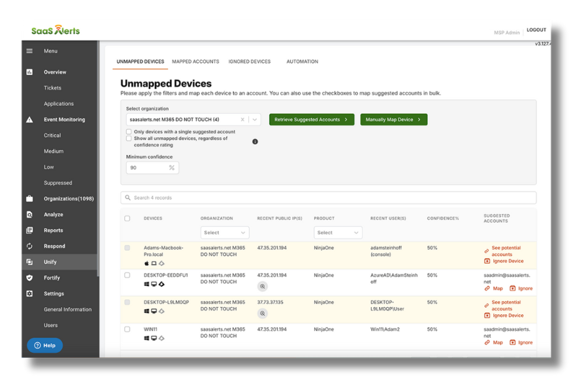Viewport: 588px width, 392px height.
Task: Click the Help button
Action: pyautogui.click(x=44, y=346)
